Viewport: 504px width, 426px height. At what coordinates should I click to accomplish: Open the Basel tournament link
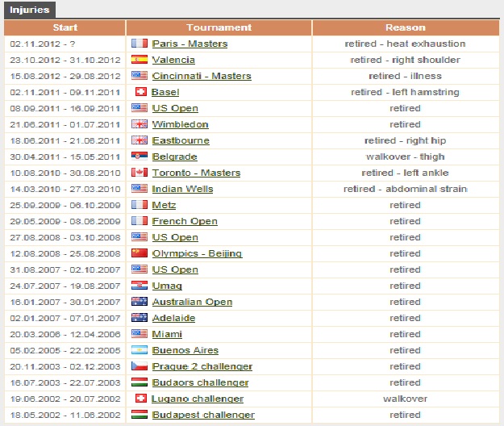165,92
